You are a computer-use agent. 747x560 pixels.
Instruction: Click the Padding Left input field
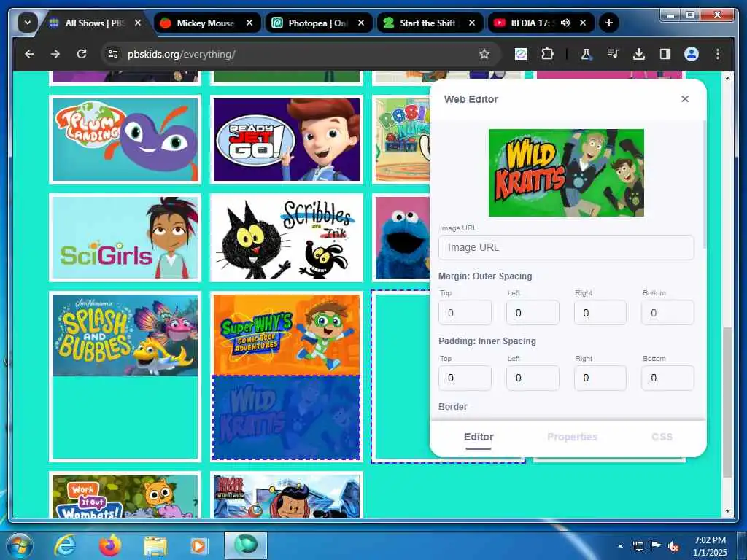pos(533,378)
